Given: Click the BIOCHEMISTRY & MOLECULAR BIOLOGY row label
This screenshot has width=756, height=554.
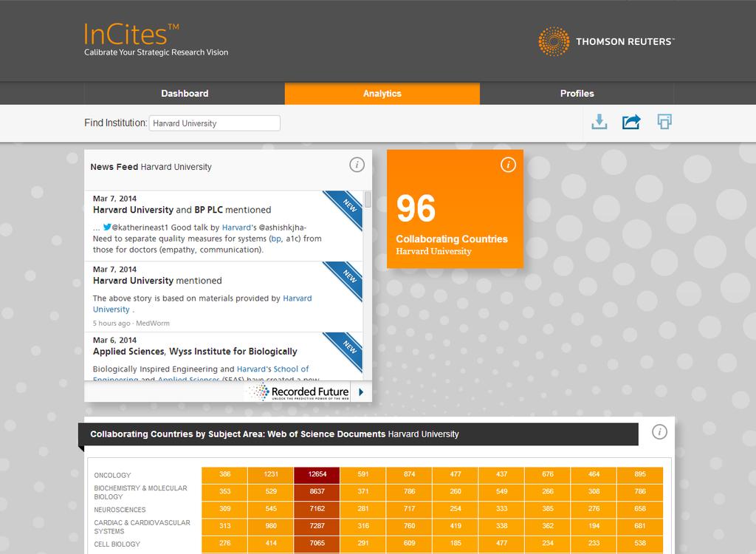Looking at the screenshot, I should [x=140, y=492].
